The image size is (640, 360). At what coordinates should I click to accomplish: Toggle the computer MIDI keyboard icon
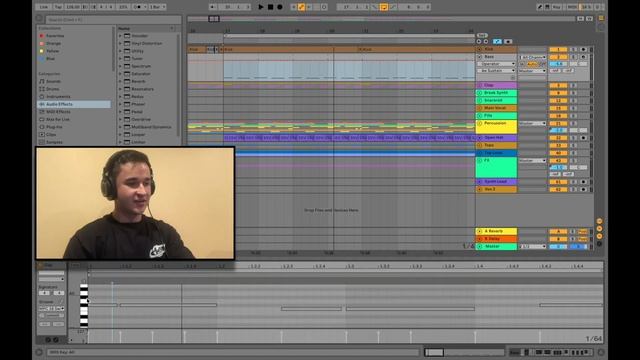click(547, 7)
